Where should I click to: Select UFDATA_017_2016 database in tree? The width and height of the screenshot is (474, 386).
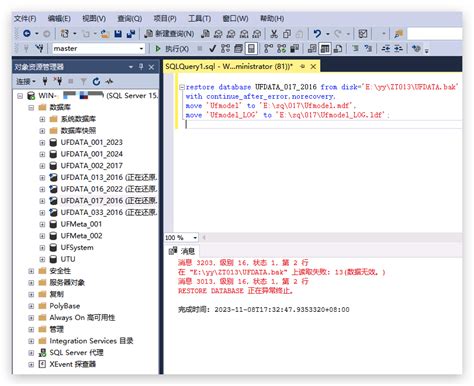(x=109, y=201)
